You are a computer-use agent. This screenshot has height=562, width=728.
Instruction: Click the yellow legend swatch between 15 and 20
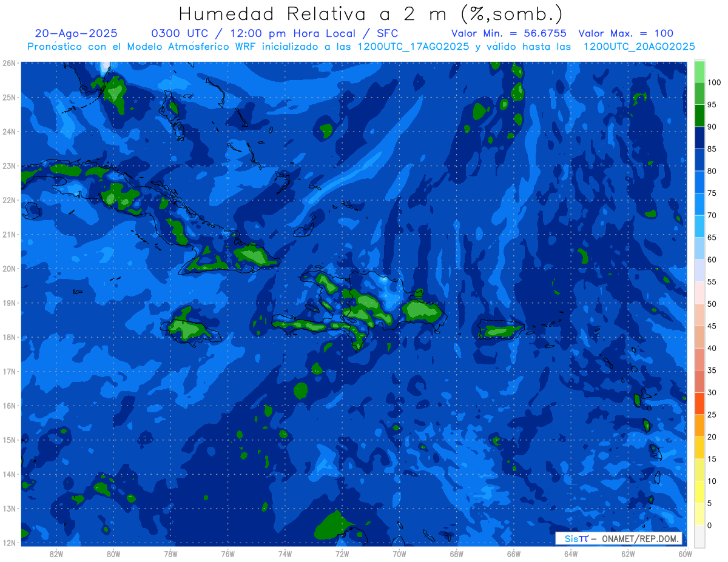(x=699, y=447)
